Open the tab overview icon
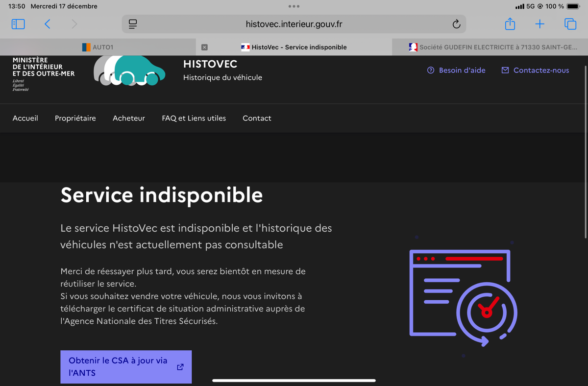This screenshot has width=588, height=386. pyautogui.click(x=570, y=24)
